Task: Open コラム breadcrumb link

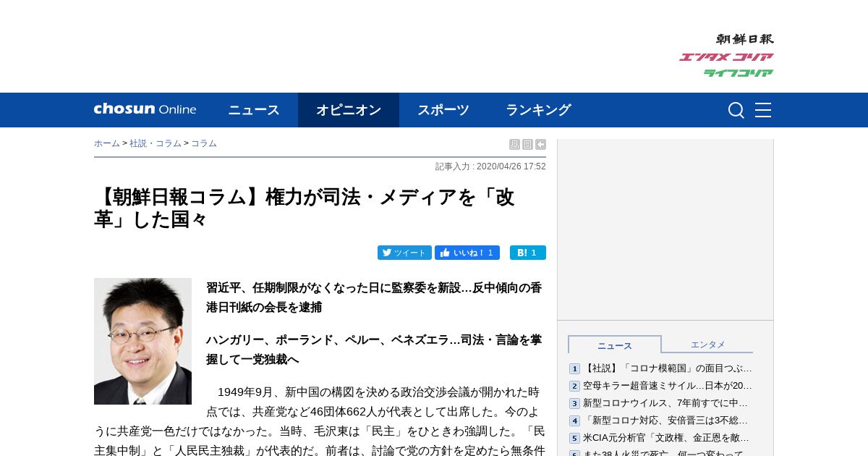Action: [204, 143]
